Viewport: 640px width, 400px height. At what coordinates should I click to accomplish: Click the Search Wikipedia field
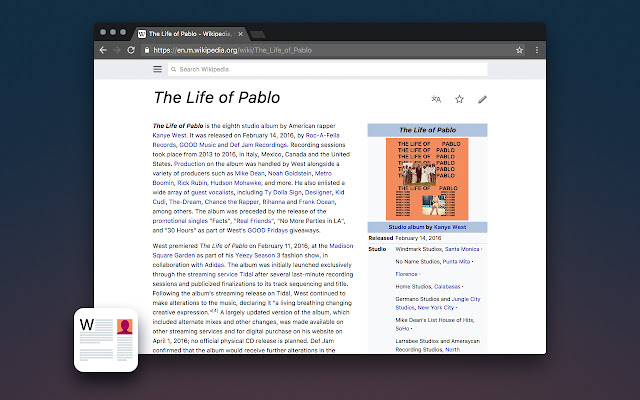(x=327, y=69)
